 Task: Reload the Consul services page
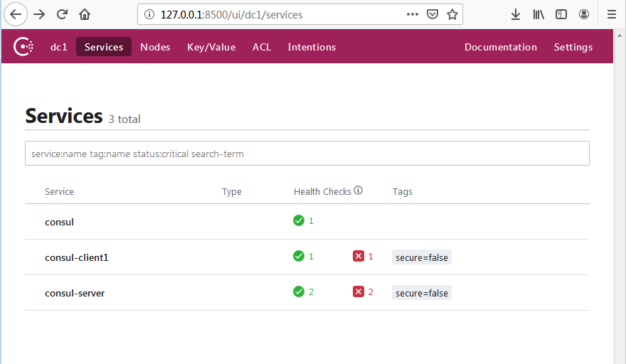click(x=62, y=14)
